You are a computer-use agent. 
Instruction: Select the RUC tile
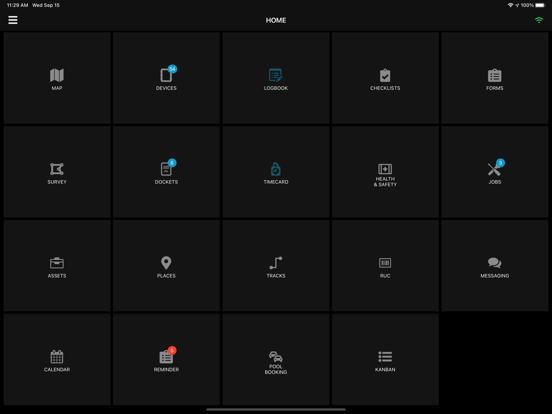(385, 266)
